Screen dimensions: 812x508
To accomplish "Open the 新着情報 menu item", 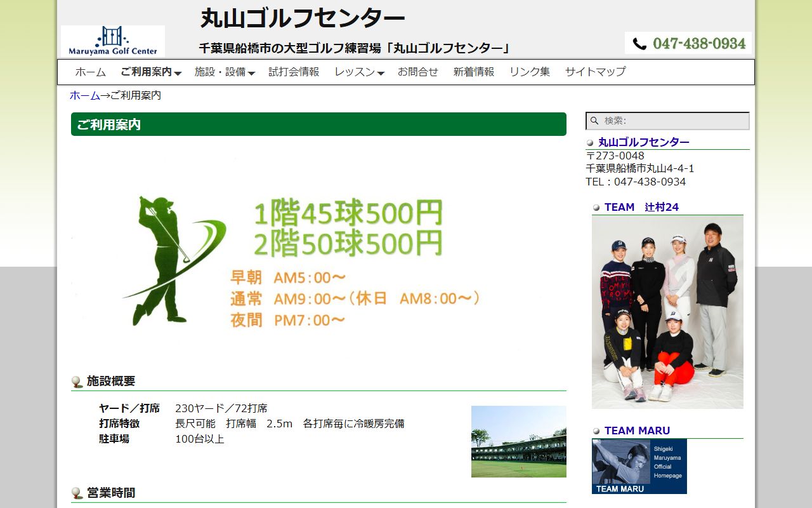I will [x=474, y=72].
